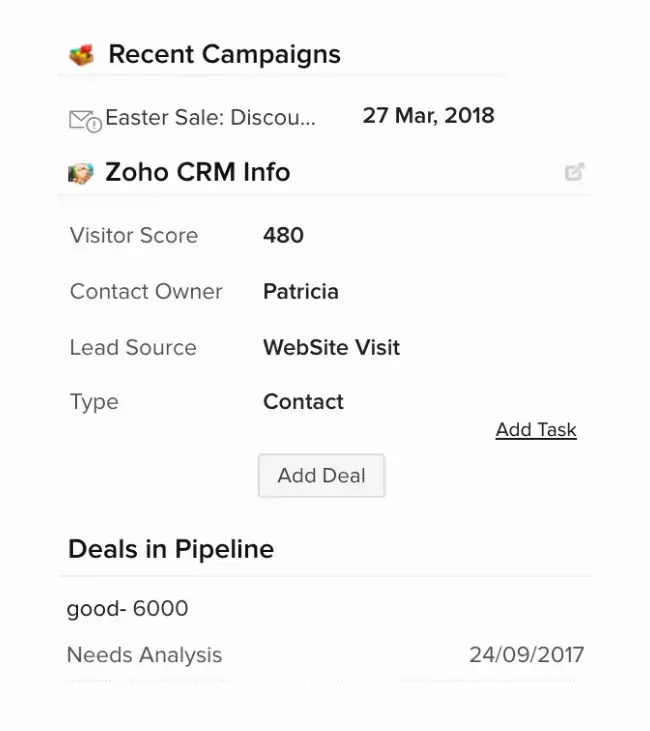This screenshot has width=650, height=731.
Task: Open CRM record via external link icon
Action: coord(574,172)
